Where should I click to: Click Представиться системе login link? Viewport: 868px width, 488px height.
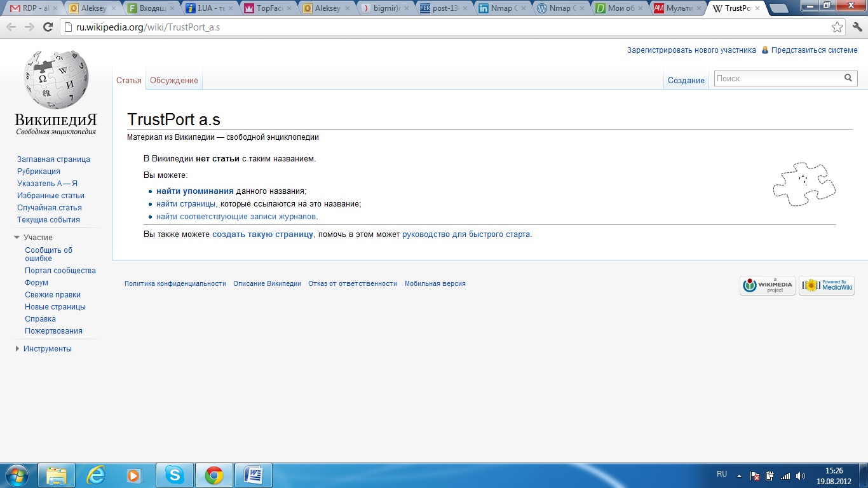[x=815, y=50]
